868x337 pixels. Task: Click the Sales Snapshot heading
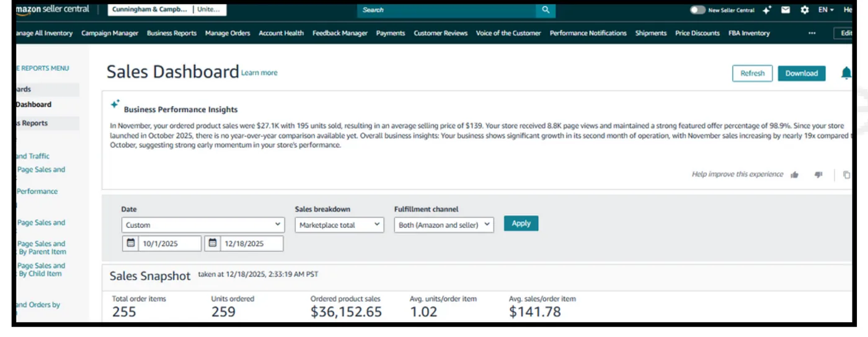(x=150, y=276)
